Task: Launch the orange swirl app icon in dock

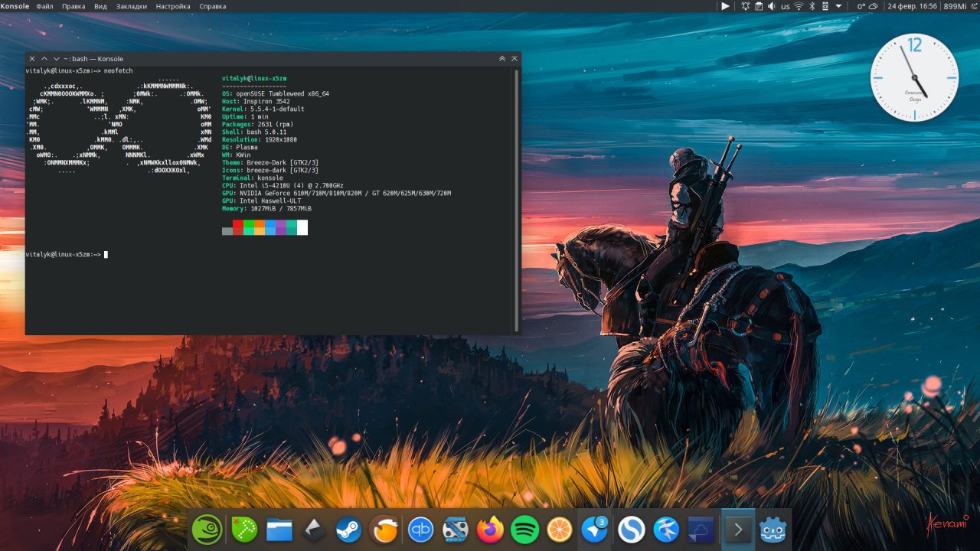Action: [x=385, y=529]
